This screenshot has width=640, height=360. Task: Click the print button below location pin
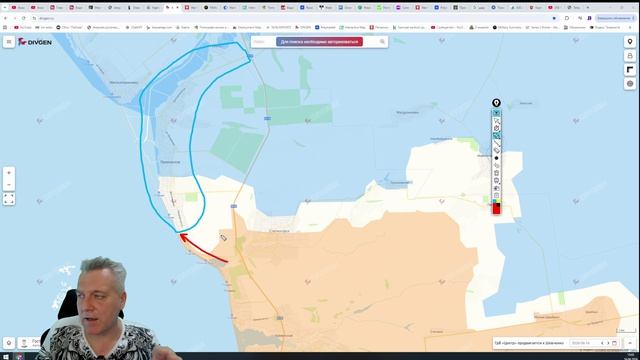tap(630, 56)
